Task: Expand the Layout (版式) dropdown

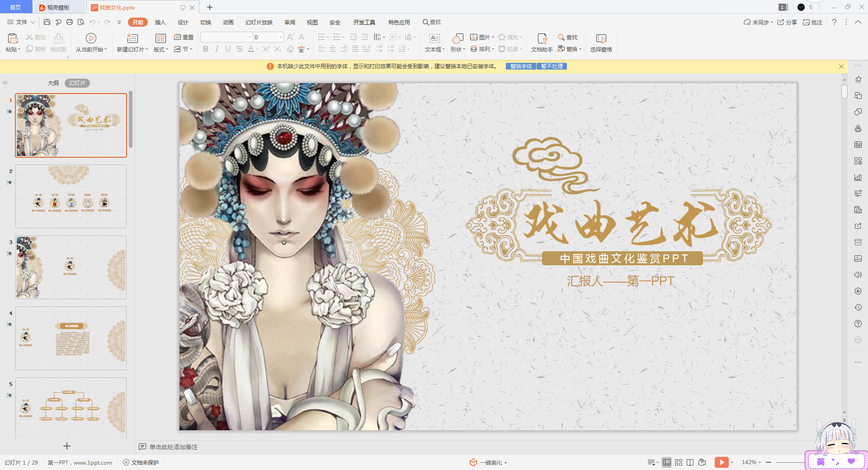Action: (160, 50)
